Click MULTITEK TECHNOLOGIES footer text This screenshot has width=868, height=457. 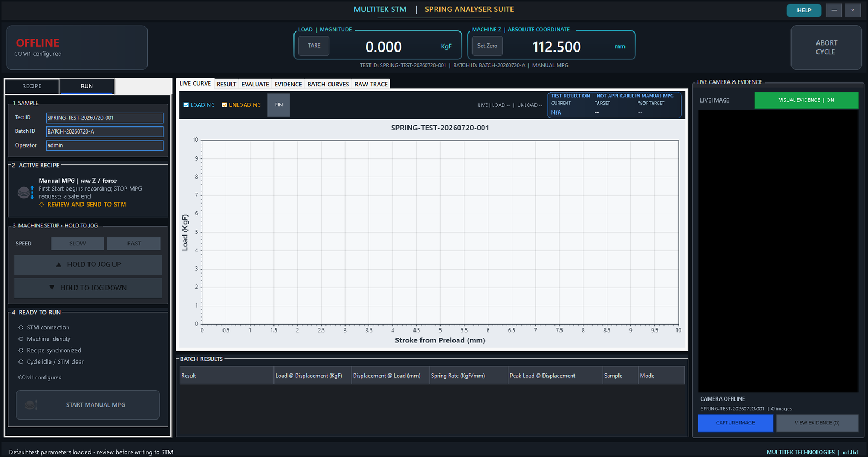[801, 452]
